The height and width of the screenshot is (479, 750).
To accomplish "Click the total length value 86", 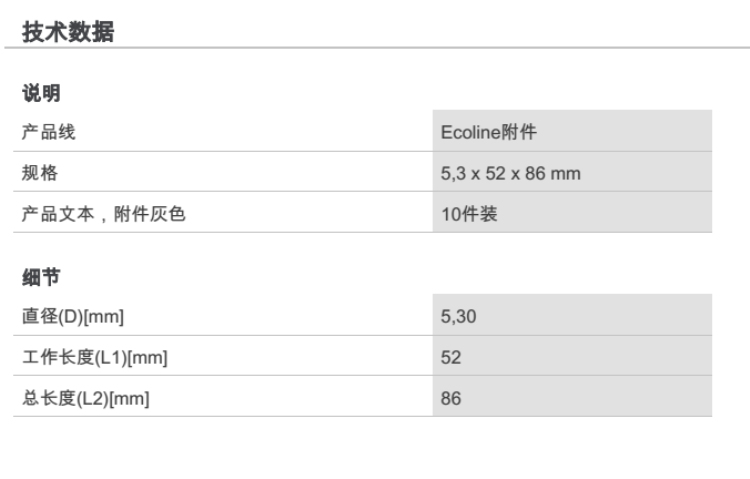I will [x=451, y=398].
